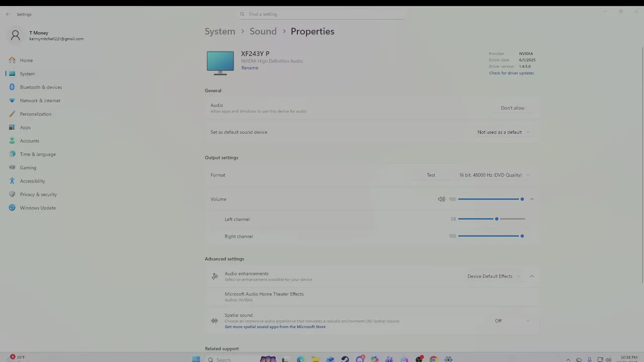This screenshot has width=644, height=362.
Task: Open Microsoft Teams from taskbar
Action: (x=389, y=359)
